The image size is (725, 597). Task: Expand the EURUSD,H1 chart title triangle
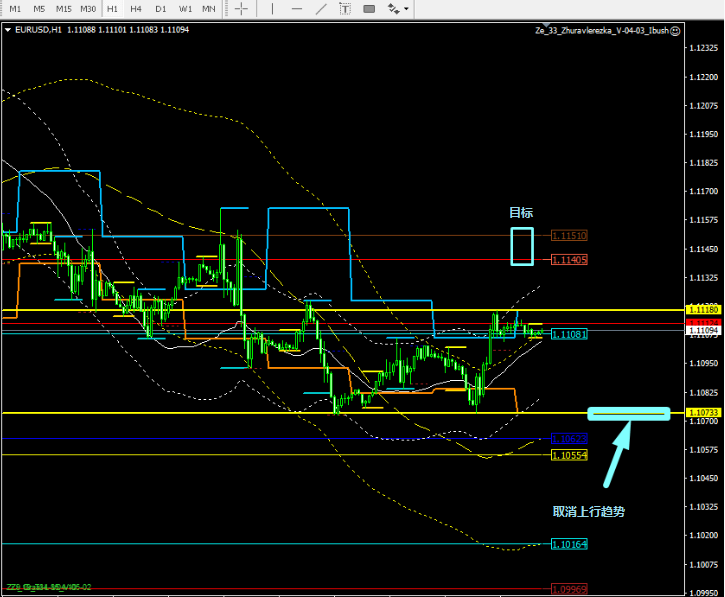point(8,30)
